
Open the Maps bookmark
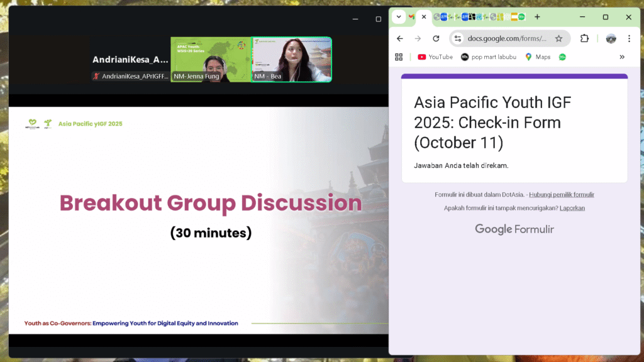tap(538, 57)
